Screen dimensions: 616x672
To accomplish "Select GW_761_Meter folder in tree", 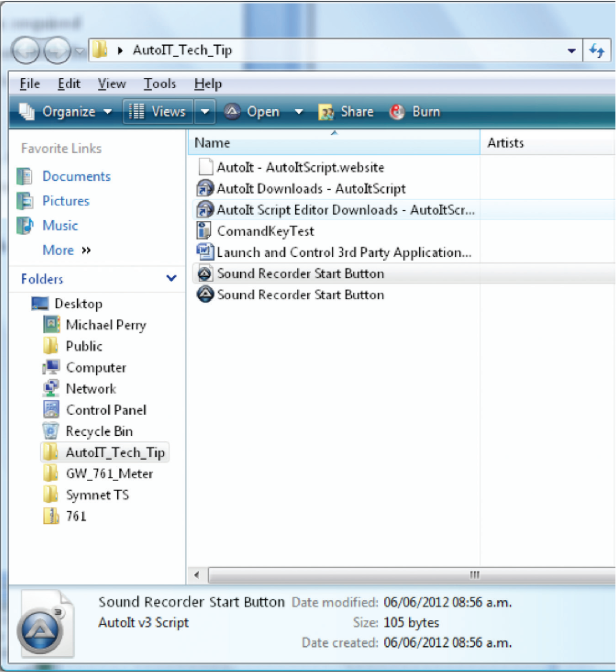I will 109,474.
